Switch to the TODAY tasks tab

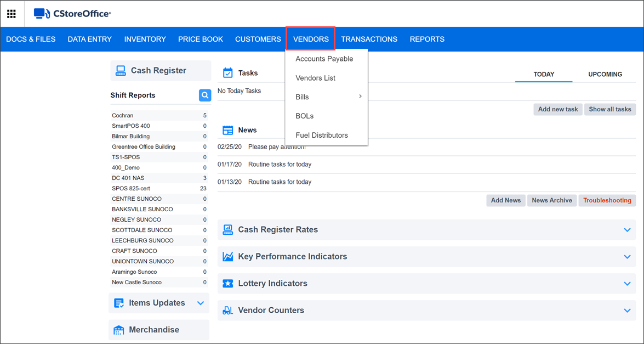(x=544, y=75)
